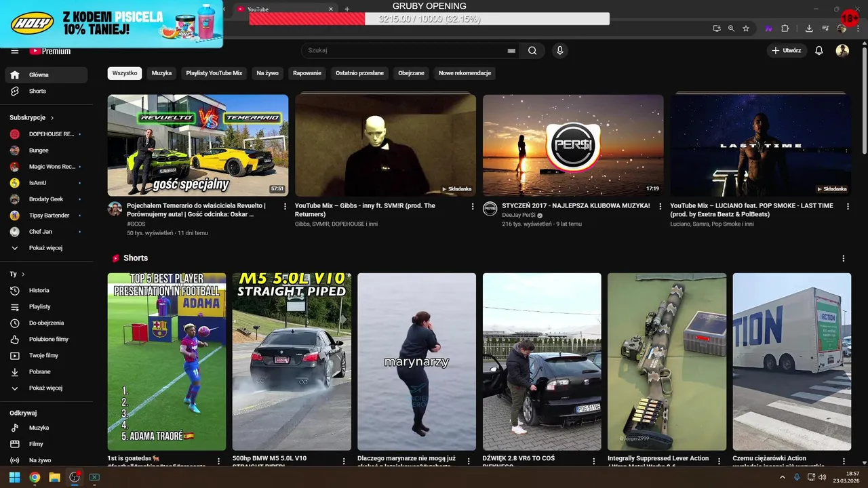868x488 pixels.
Task: Expand the Subskrypcje section header
Action: tap(32, 117)
